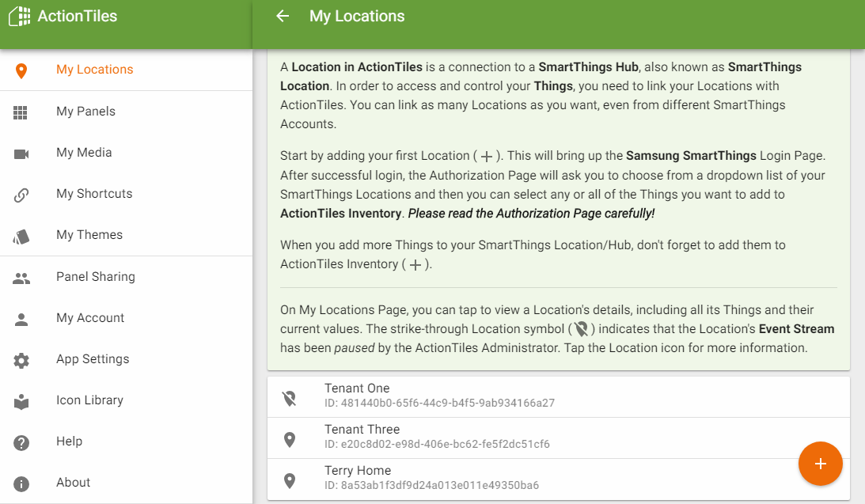Click the App Settings gear icon
Screen dimensions: 865x504
click(21, 361)
